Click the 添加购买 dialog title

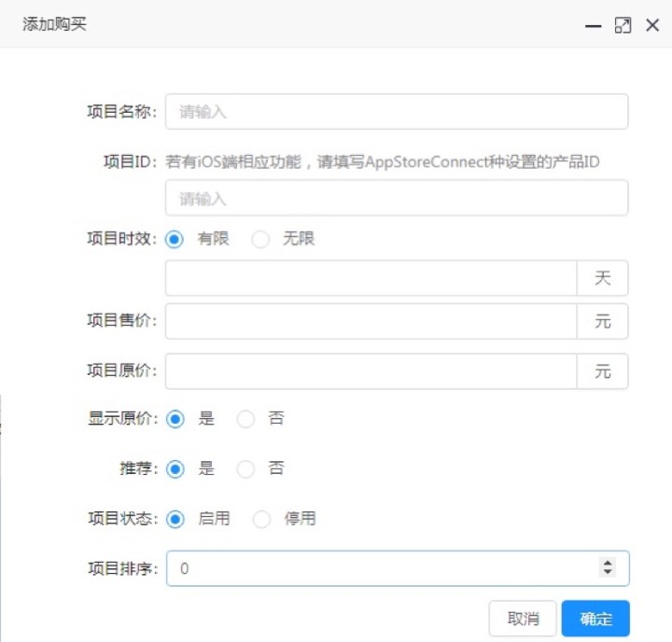(54, 24)
